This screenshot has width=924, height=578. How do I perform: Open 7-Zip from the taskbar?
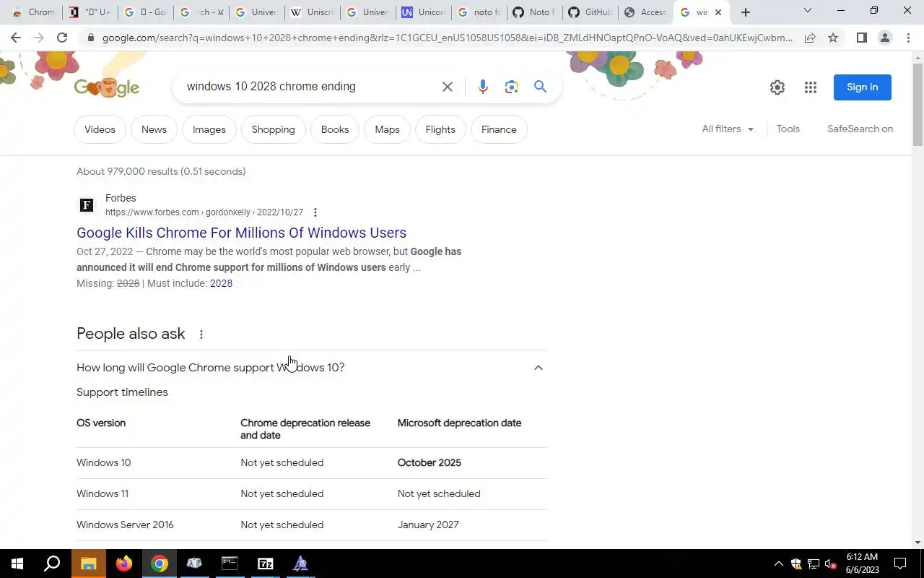(x=265, y=564)
